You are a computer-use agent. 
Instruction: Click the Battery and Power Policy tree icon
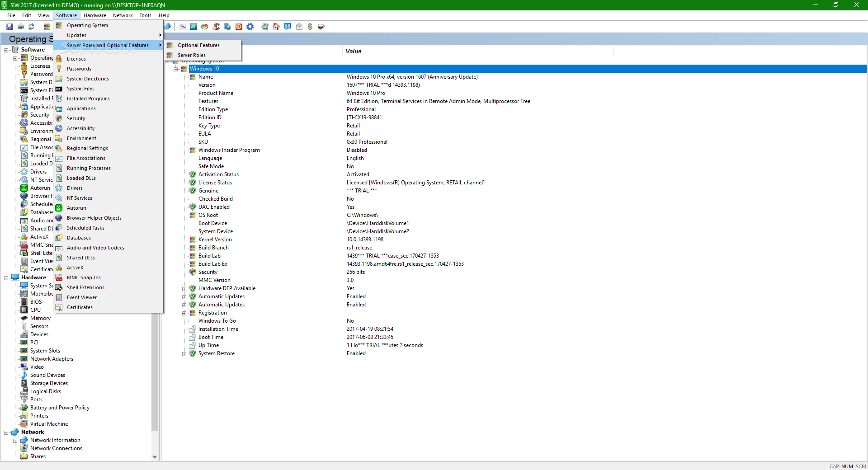(24, 408)
